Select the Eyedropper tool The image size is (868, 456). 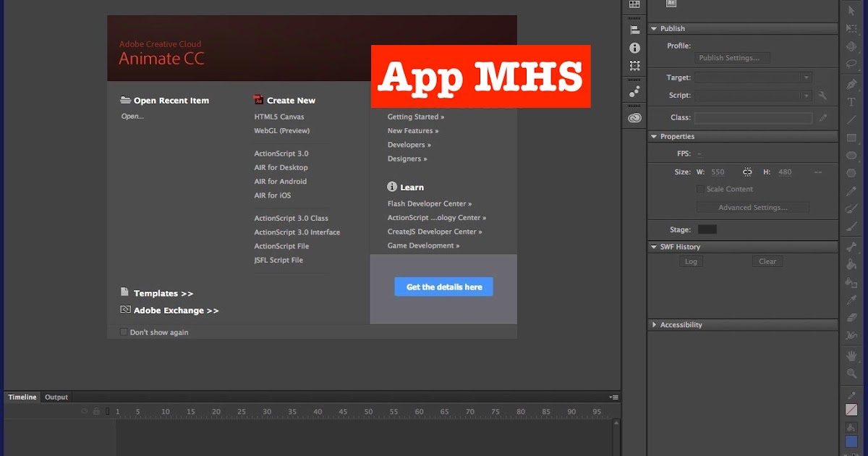click(851, 300)
